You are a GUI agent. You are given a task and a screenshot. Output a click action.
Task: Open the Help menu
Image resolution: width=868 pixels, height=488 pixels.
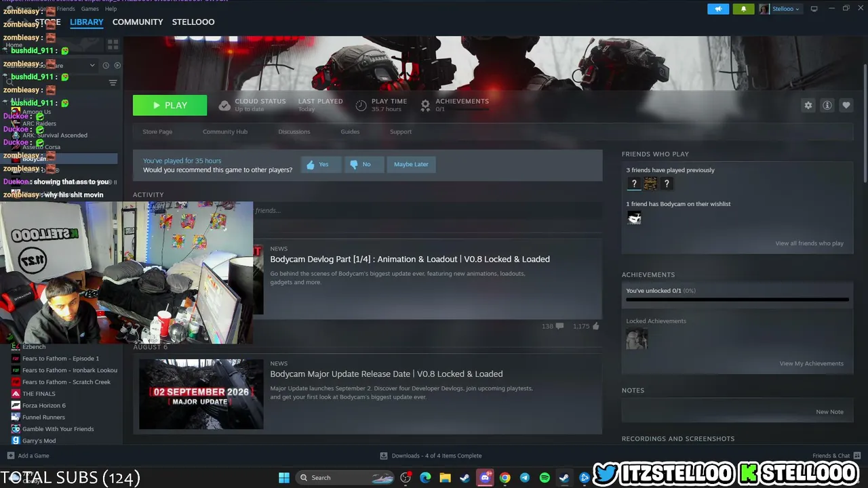[111, 9]
